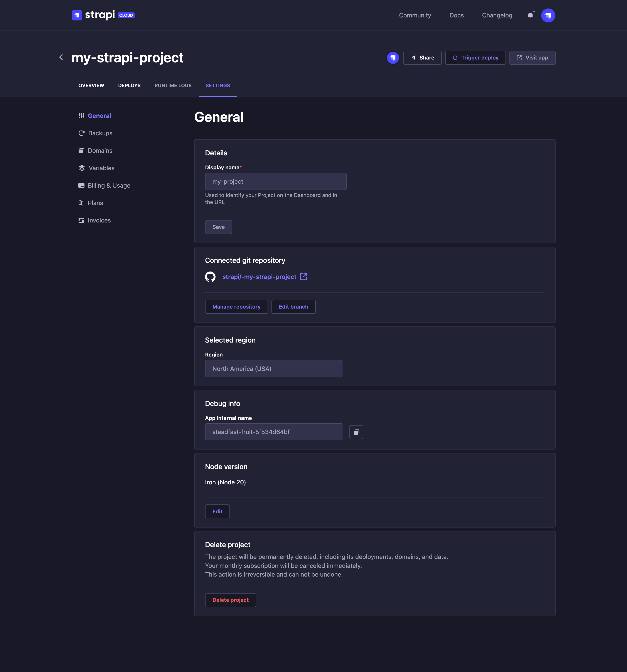
Task: Go back using the arrow next to project name
Action: 61,57
